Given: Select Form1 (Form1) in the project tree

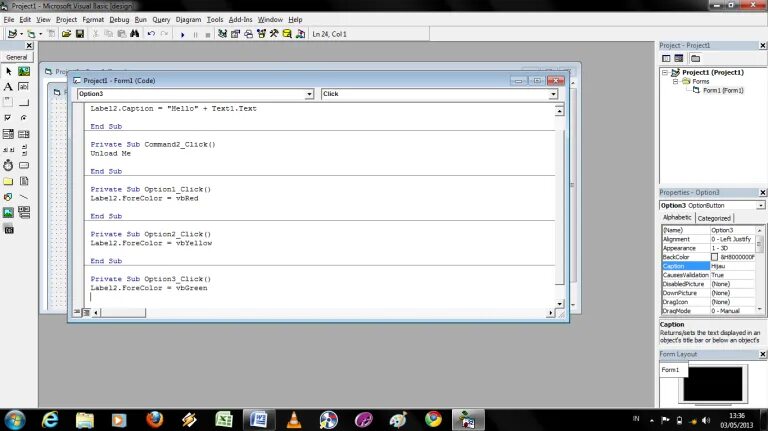Looking at the screenshot, I should [723, 91].
